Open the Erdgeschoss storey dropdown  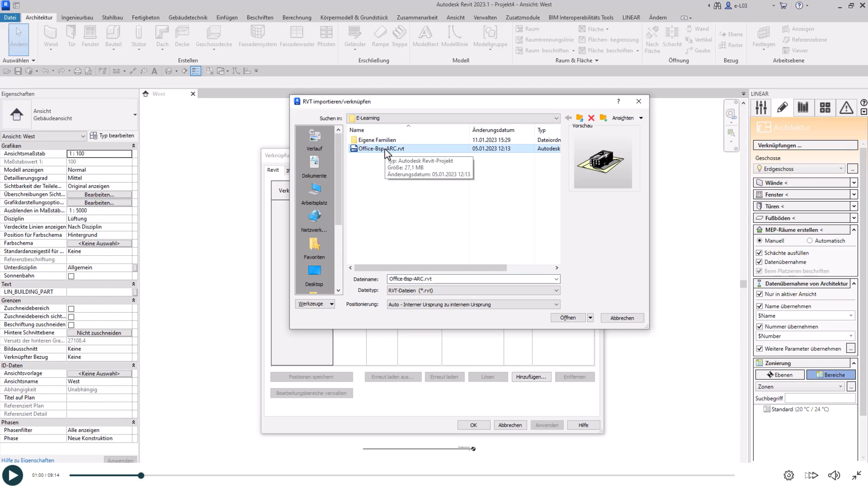tap(800, 169)
